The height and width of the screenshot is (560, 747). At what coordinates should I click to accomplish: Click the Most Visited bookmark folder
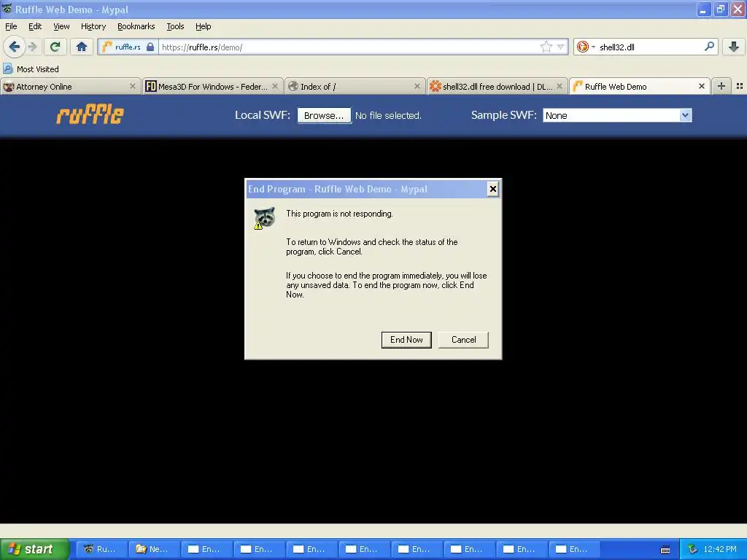[31, 69]
